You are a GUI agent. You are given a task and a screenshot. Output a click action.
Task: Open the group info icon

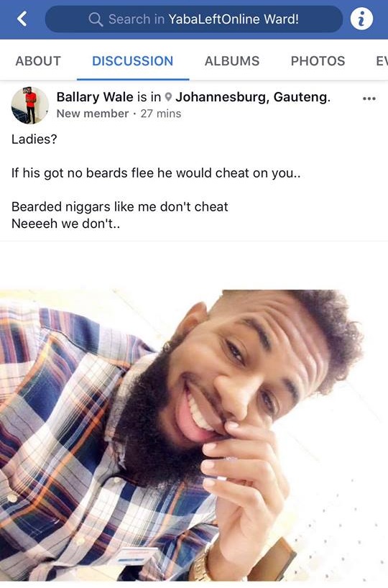[x=361, y=19]
